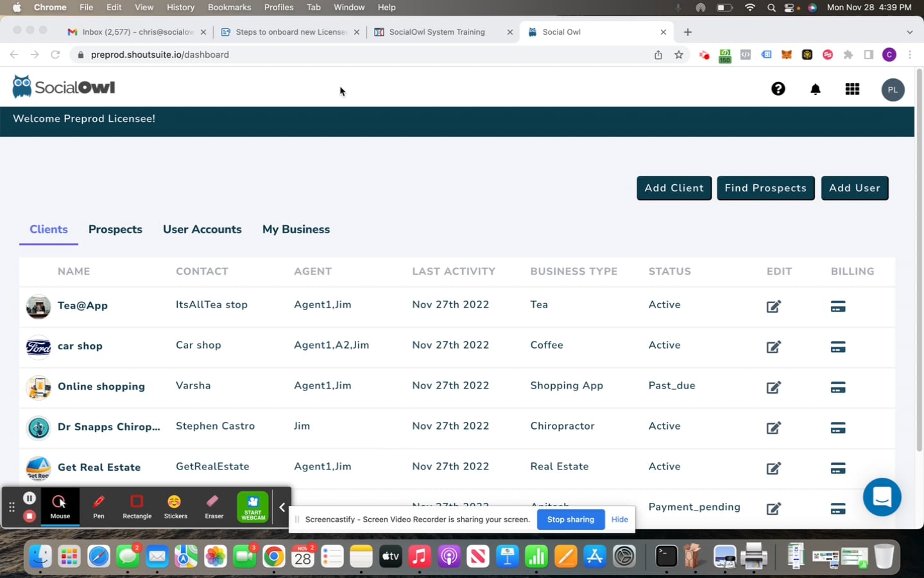
Task: Edit the Online shopping client
Action: [x=774, y=387]
